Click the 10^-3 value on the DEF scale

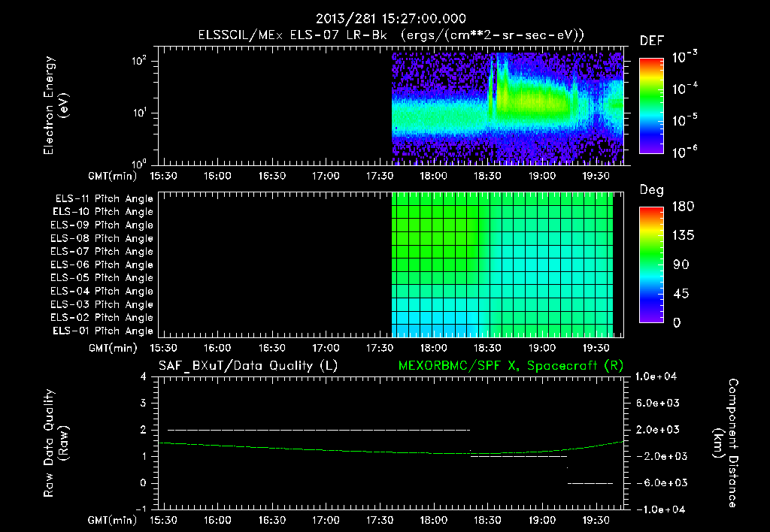pos(684,57)
